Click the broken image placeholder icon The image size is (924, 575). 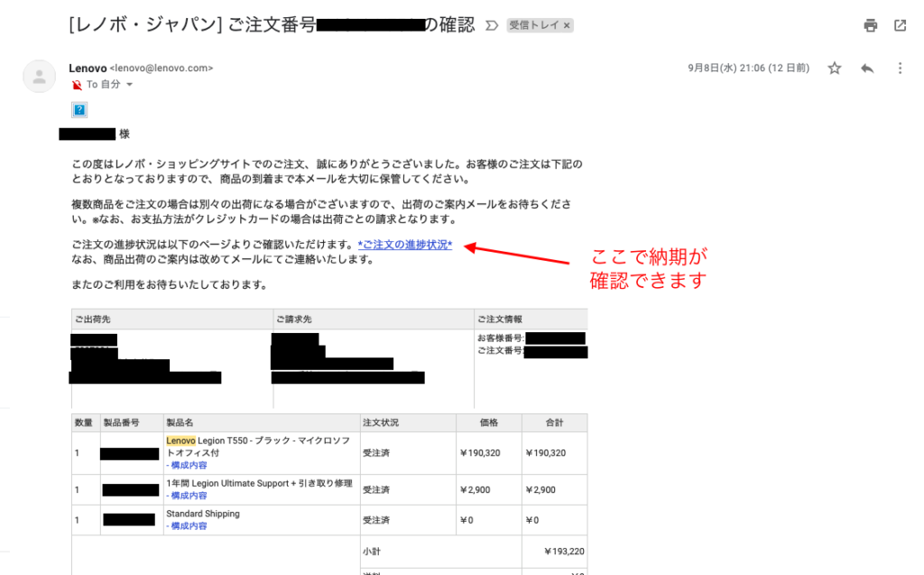[x=79, y=110]
